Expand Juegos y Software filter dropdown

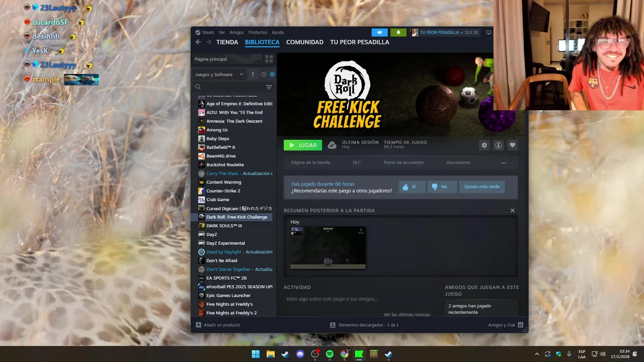[x=219, y=74]
